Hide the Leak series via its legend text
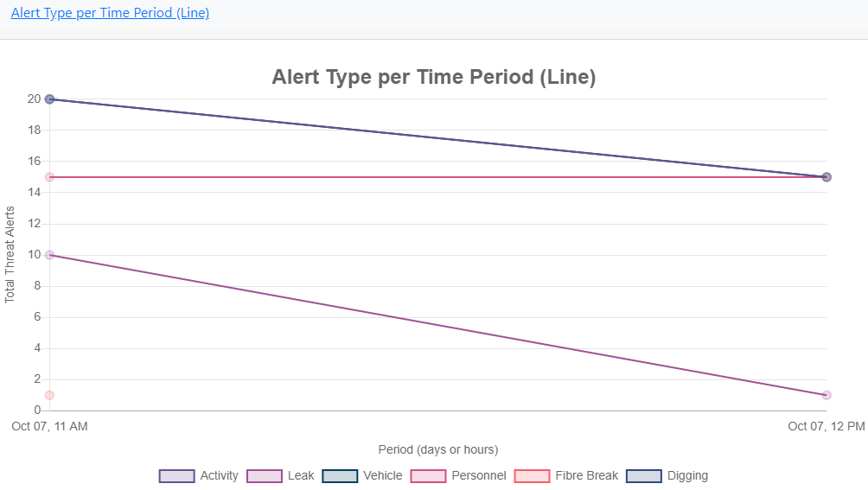 [301, 476]
